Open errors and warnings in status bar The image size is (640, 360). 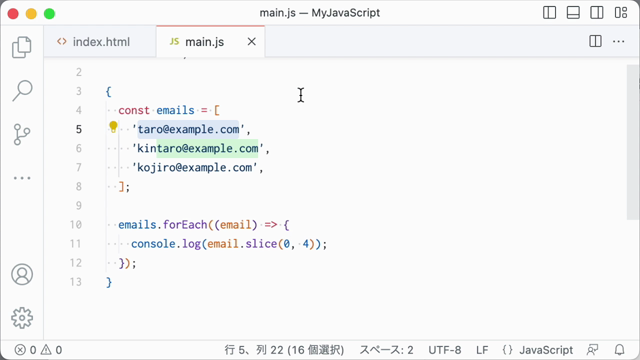coord(38,350)
